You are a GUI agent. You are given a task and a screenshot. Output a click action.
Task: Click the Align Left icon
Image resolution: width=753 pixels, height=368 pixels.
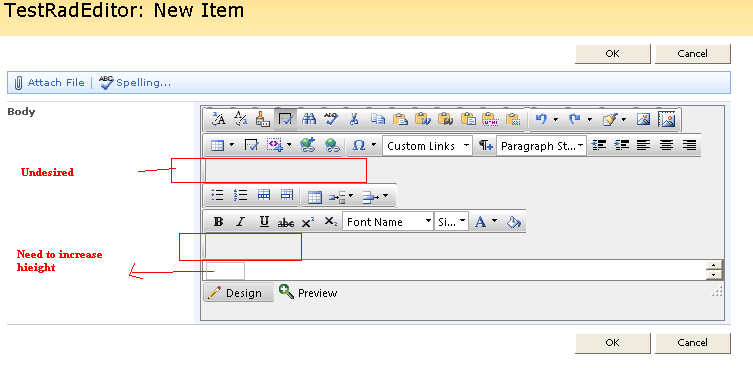coord(644,145)
